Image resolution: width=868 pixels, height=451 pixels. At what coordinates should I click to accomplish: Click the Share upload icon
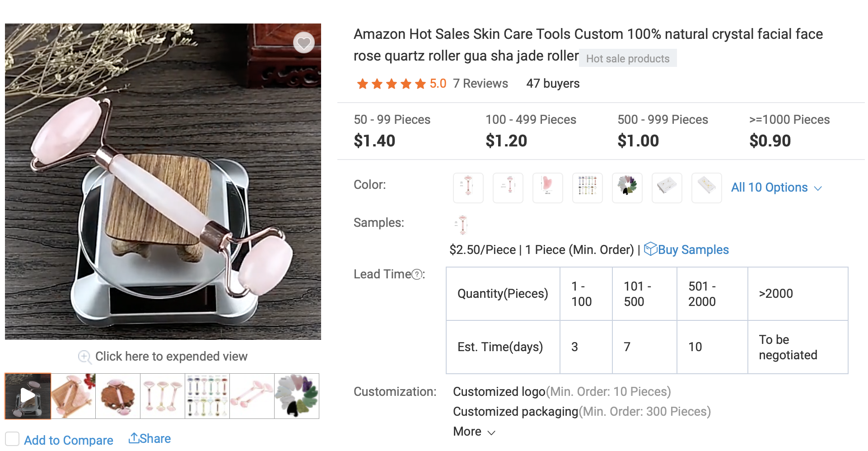pos(134,438)
